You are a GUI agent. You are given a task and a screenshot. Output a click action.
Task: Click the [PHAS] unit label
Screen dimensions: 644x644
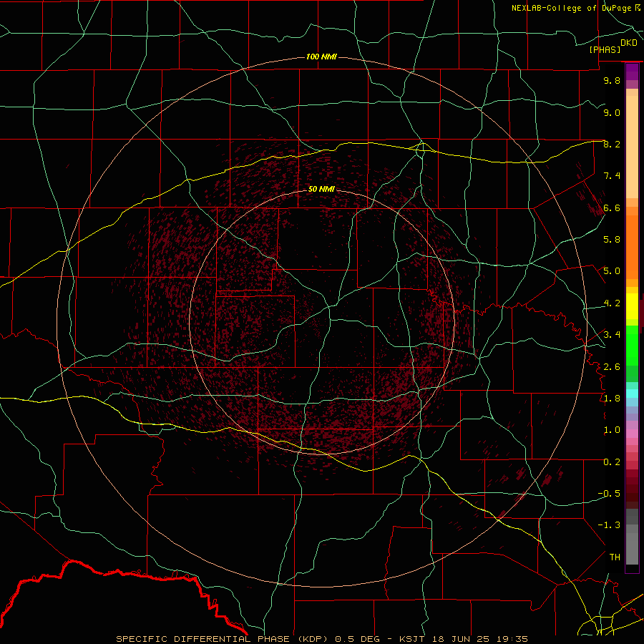[605, 49]
